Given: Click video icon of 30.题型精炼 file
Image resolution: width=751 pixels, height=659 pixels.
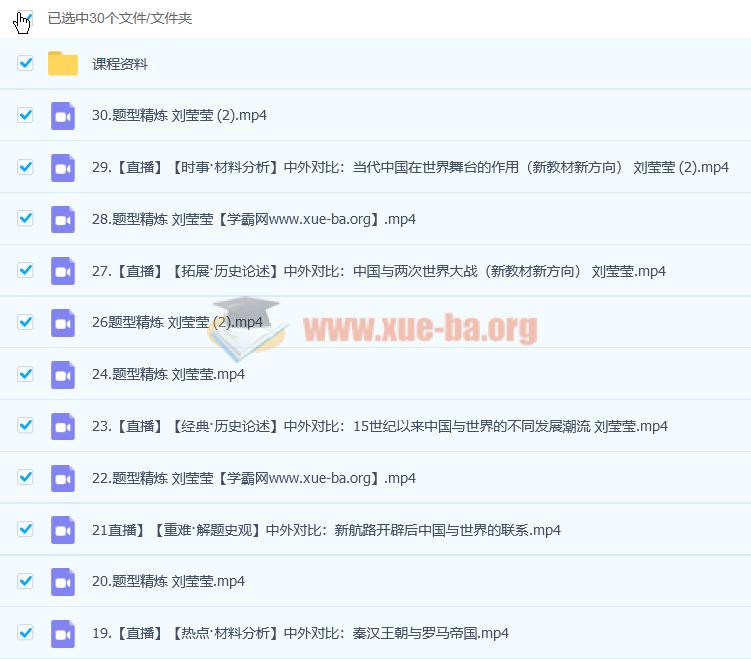Looking at the screenshot, I should pos(63,116).
